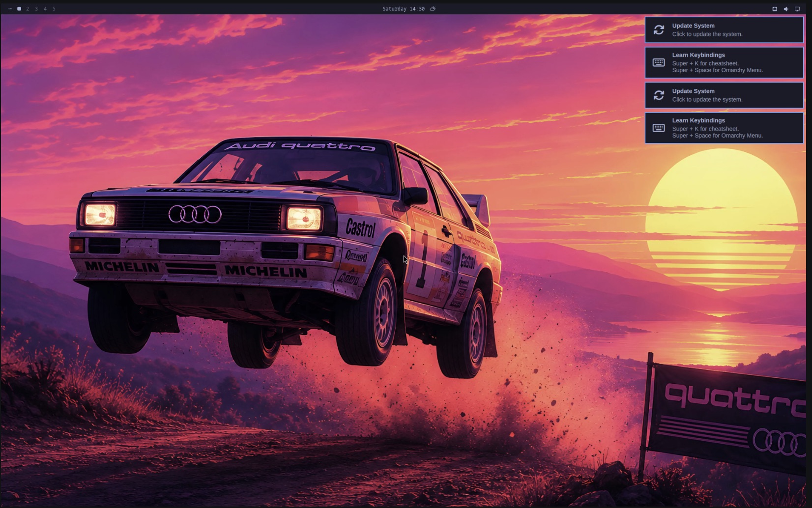Viewport: 812px width, 508px height.
Task: Switch to workspace 3
Action: coord(36,9)
